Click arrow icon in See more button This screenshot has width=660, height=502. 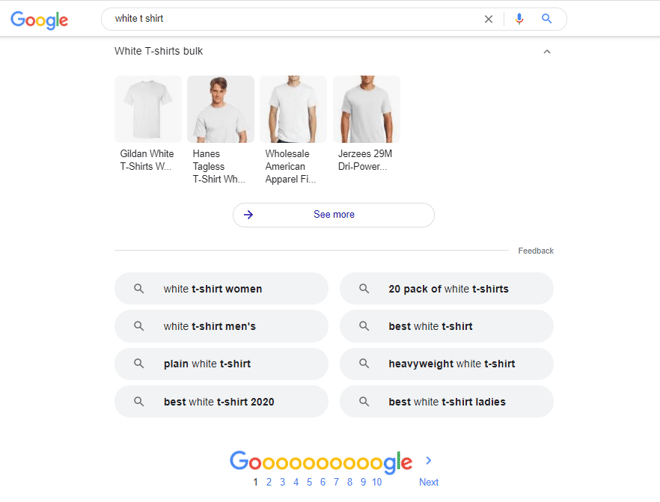pyautogui.click(x=248, y=215)
